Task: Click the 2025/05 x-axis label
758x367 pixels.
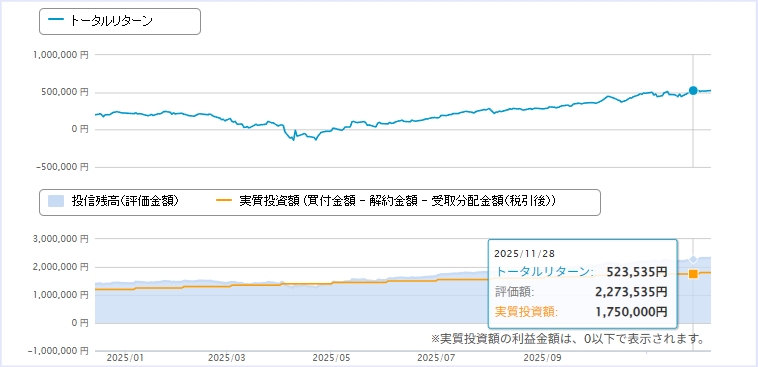Action: 331,359
